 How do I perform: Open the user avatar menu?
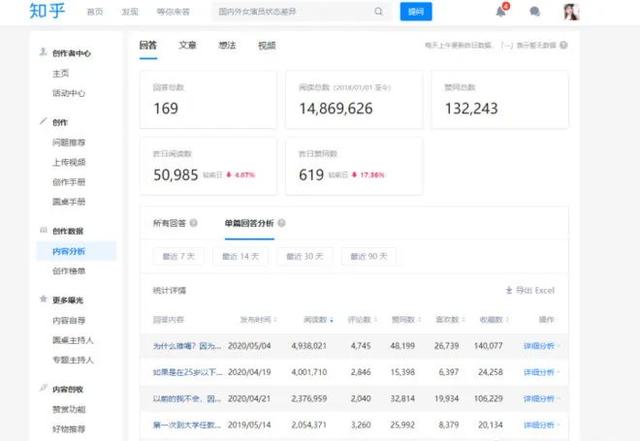click(x=571, y=12)
